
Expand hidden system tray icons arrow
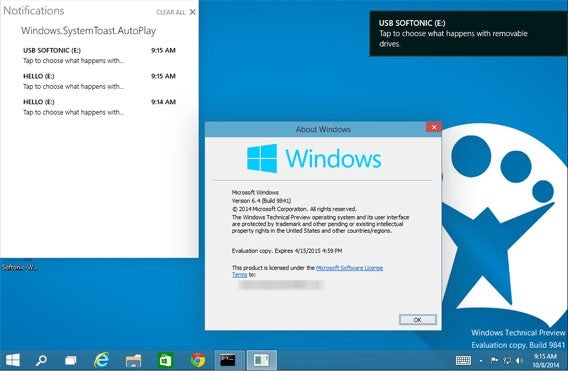click(x=481, y=361)
